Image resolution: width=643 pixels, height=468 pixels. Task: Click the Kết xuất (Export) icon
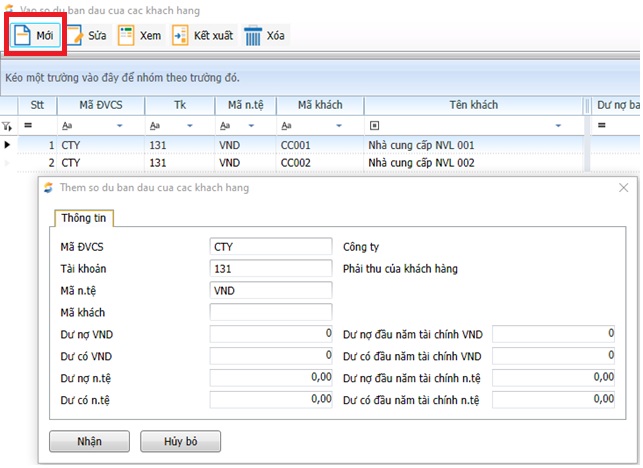180,36
